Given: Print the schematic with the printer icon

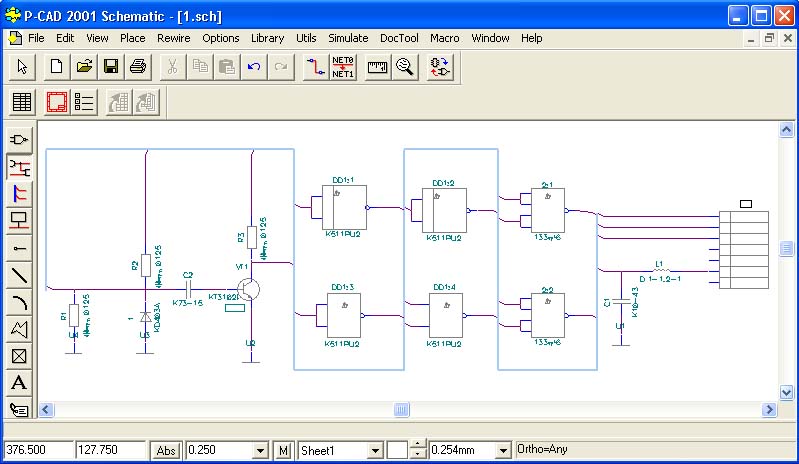Looking at the screenshot, I should click(138, 67).
